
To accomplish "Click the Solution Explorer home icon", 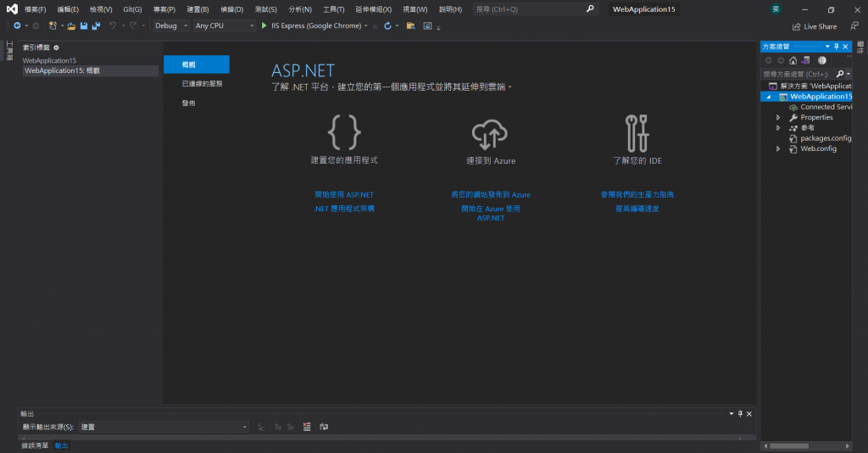I will pyautogui.click(x=793, y=60).
